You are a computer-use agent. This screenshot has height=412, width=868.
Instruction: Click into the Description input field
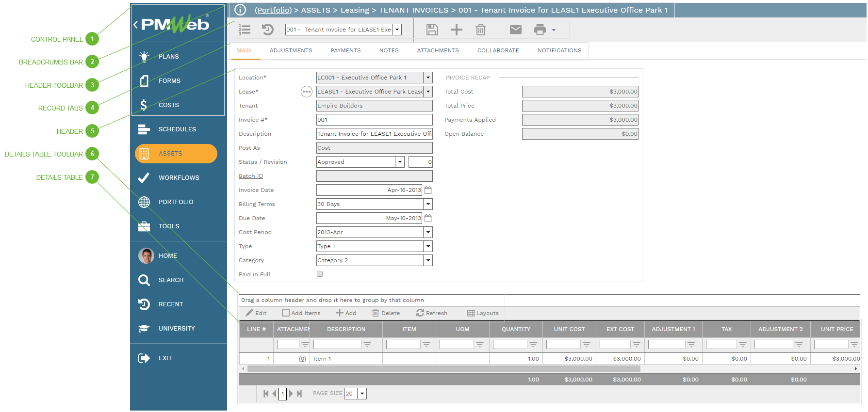pos(374,134)
